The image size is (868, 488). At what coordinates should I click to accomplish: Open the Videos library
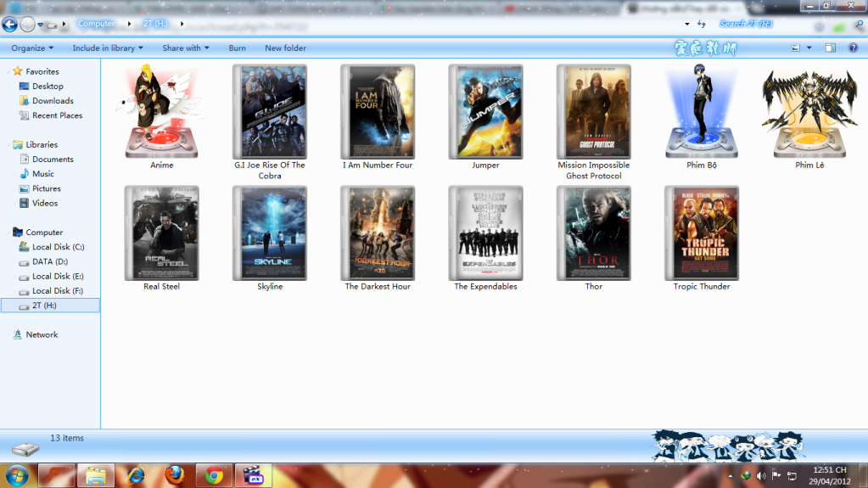[45, 204]
